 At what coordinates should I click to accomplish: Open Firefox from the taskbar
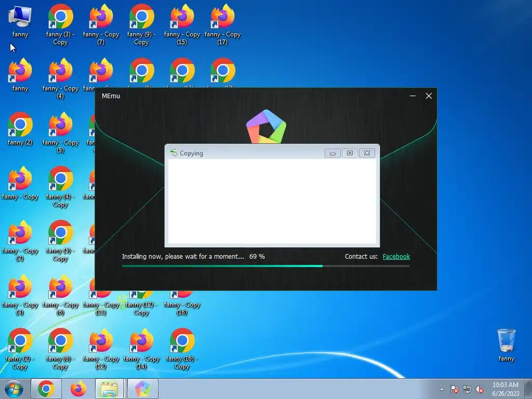pos(78,389)
